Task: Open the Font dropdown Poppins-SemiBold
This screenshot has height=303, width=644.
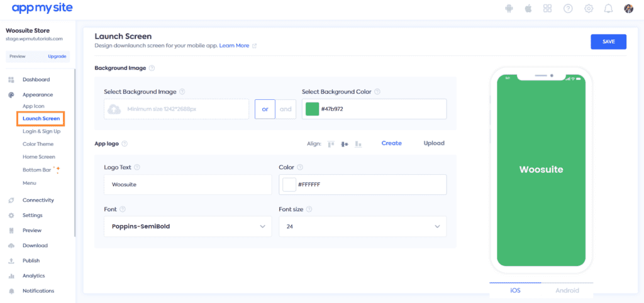Action: [x=187, y=227]
